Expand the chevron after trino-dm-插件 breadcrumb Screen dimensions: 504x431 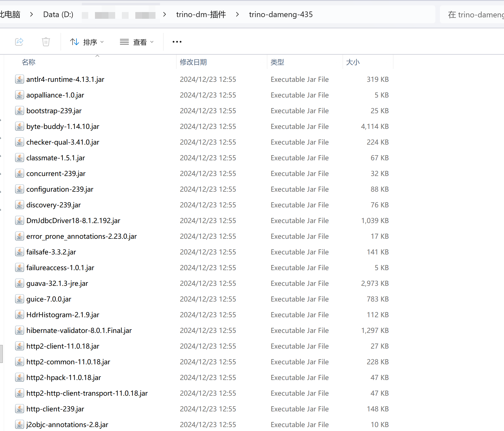pos(238,14)
